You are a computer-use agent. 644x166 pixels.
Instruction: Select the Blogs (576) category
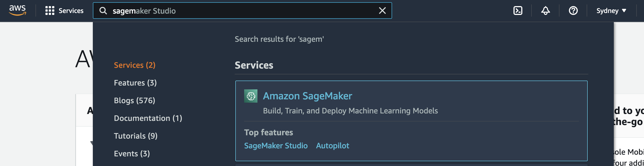pyautogui.click(x=134, y=100)
